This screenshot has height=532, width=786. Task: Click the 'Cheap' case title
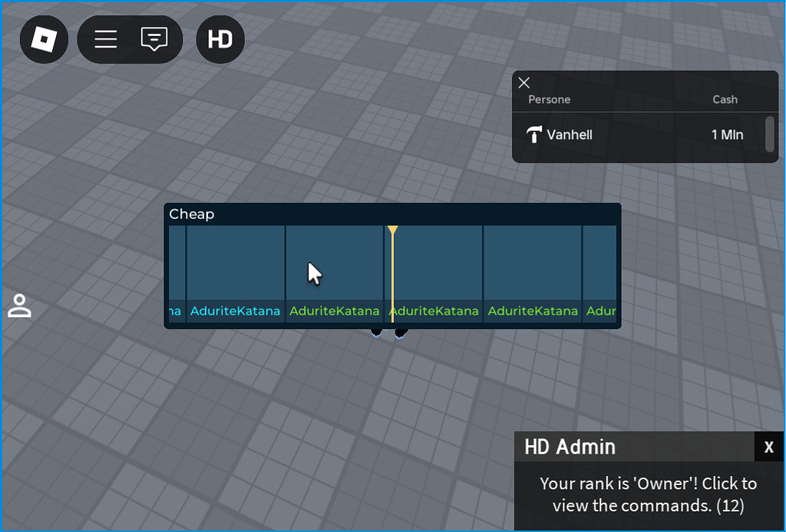coord(191,214)
